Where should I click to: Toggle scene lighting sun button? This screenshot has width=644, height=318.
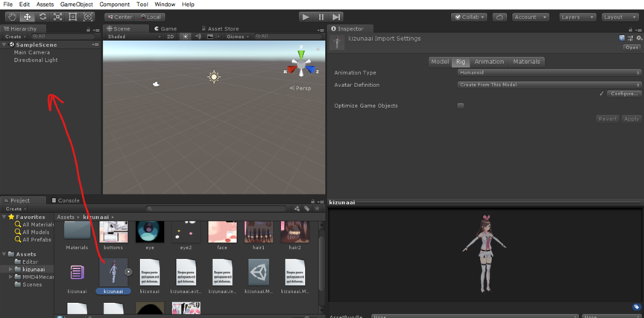(186, 36)
